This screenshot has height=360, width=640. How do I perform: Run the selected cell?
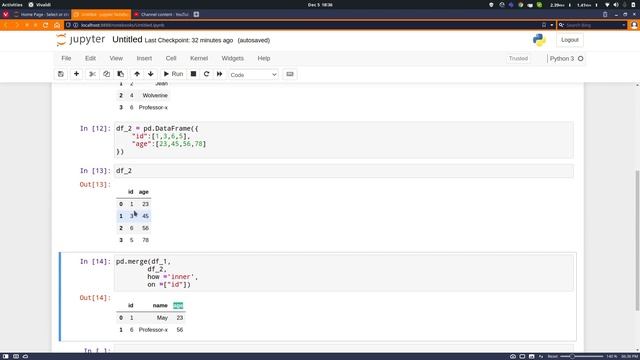(x=173, y=74)
